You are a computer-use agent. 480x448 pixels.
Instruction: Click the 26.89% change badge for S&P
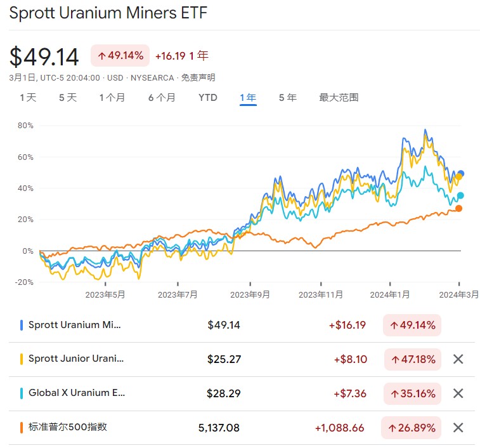pyautogui.click(x=412, y=428)
